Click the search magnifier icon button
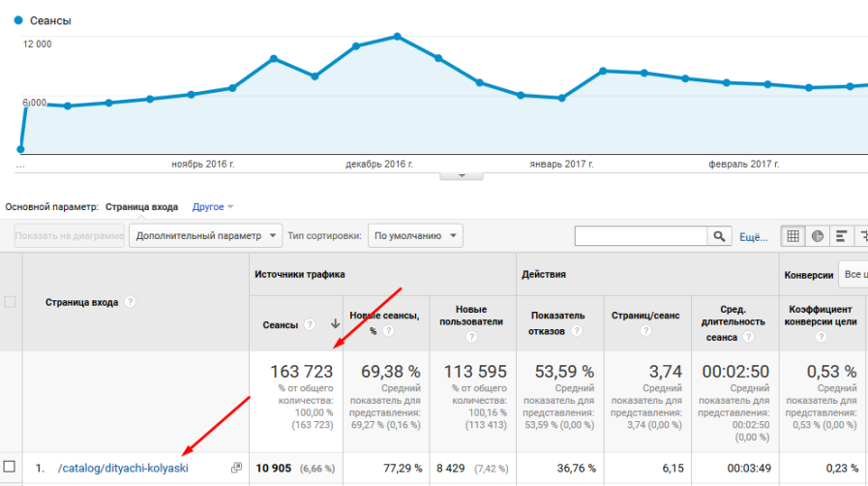This screenshot has height=486, width=868. 719,236
